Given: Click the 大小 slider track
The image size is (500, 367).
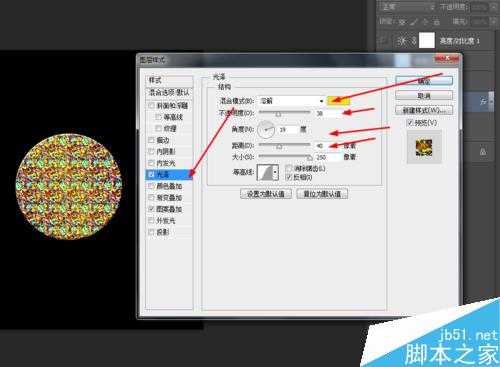Looking at the screenshot, I should click(x=284, y=156).
